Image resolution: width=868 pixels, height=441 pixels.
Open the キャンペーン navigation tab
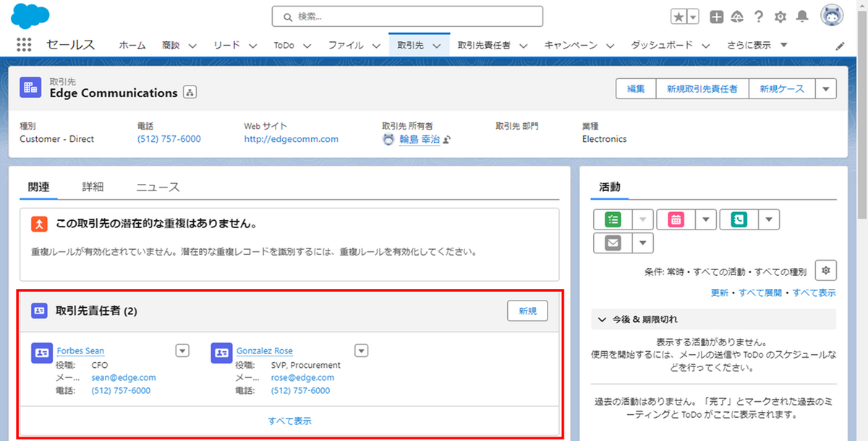point(571,45)
